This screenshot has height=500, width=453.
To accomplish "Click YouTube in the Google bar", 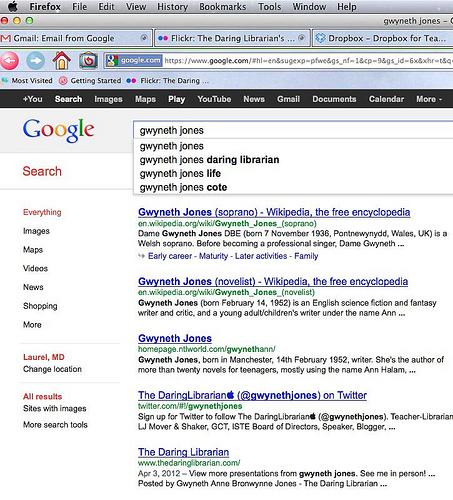I will point(214,99).
